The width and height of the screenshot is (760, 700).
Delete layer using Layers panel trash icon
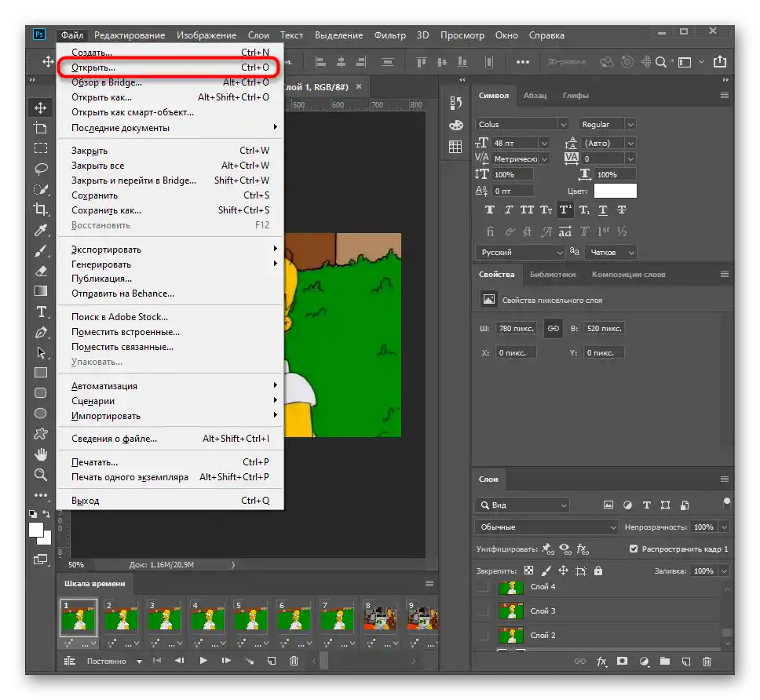705,662
